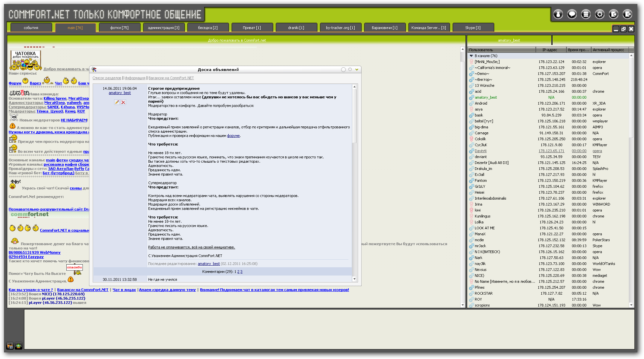
Task: Open the Чат в лицах link
Action: pos(124,290)
